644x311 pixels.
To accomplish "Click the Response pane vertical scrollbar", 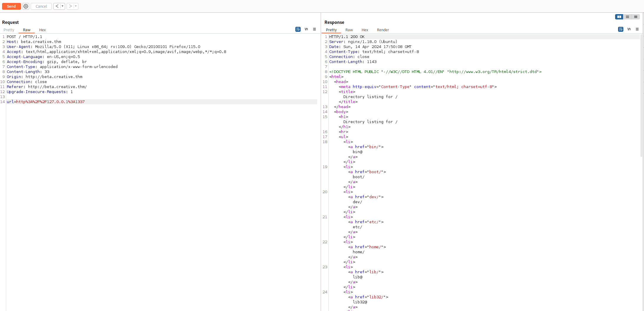I will point(641,96).
